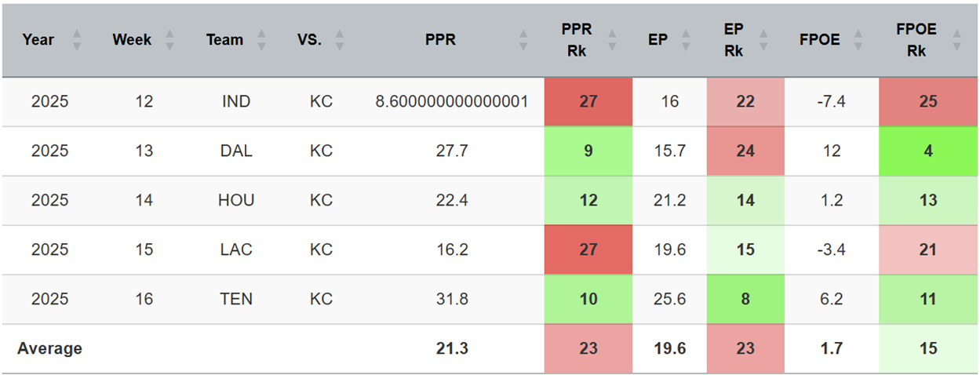The width and height of the screenshot is (980, 375).
Task: Click the 8.600000000000001 PPR cell
Action: pyautogui.click(x=452, y=102)
